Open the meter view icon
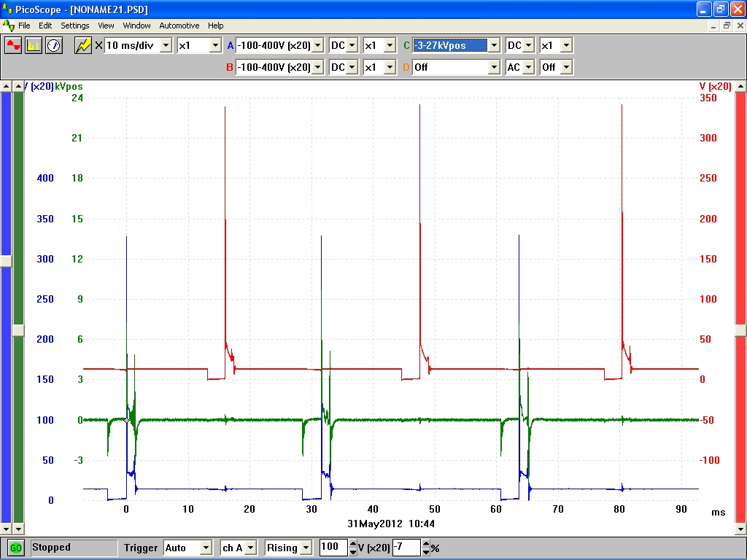Image resolution: width=747 pixels, height=560 pixels. pyautogui.click(x=53, y=45)
